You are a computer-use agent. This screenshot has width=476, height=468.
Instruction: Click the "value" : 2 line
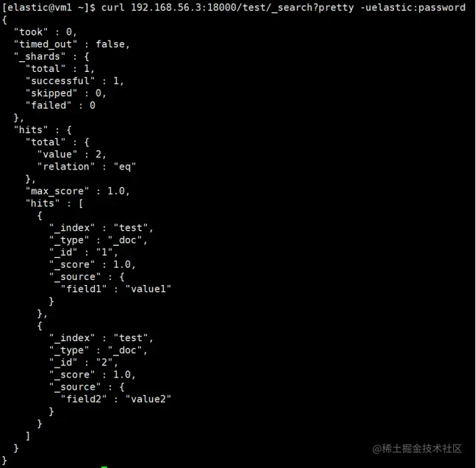click(x=72, y=154)
